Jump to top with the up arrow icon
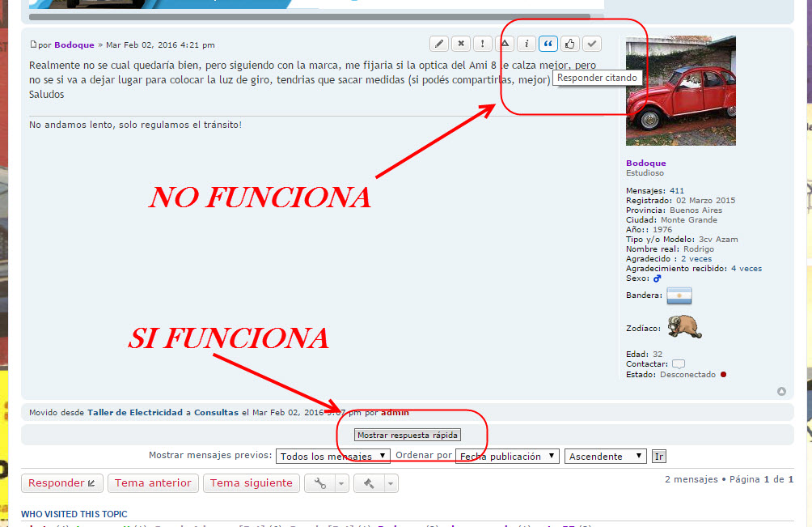This screenshot has height=527, width=812. click(781, 391)
